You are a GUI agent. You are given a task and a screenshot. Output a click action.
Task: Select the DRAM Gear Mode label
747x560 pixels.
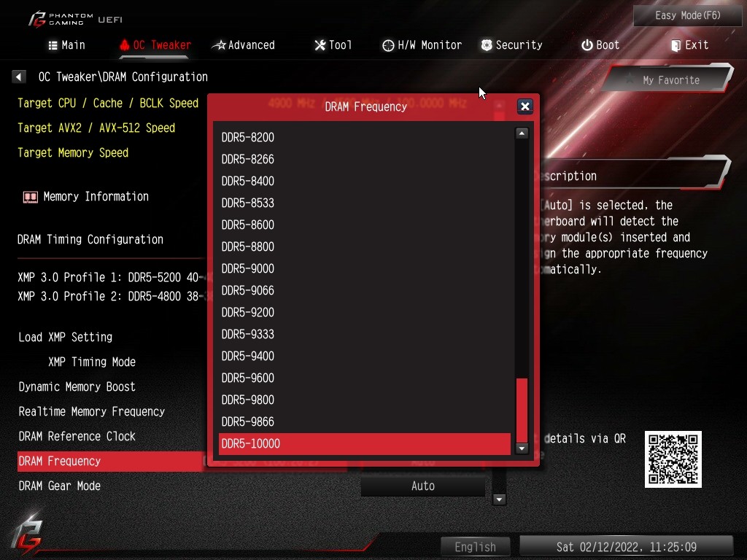[x=60, y=486]
